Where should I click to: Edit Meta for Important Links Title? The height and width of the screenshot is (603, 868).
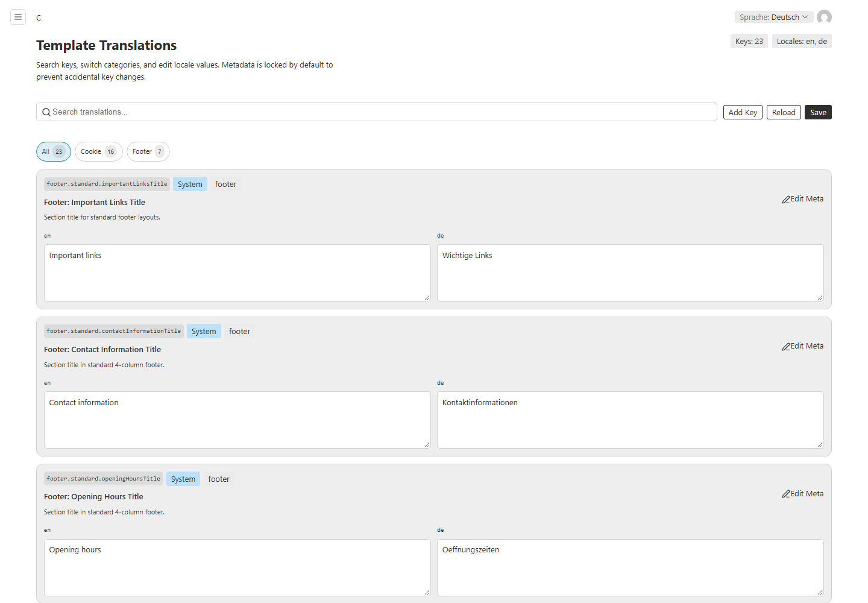pos(802,199)
